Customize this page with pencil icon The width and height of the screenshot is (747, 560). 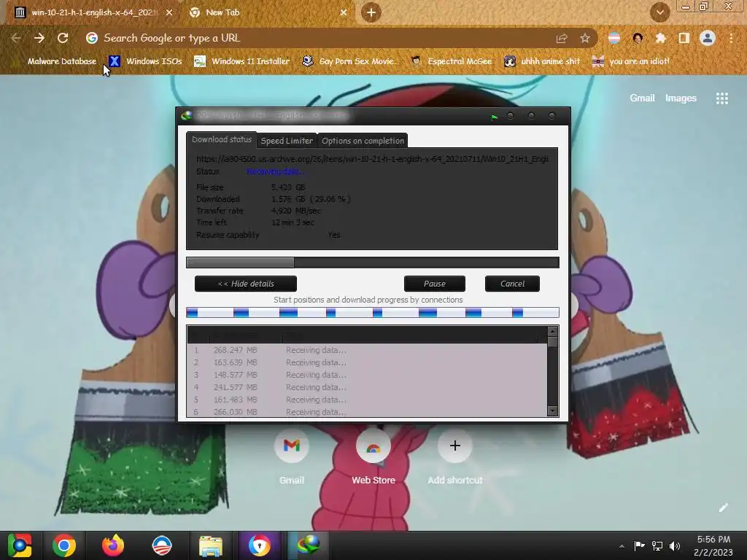click(x=723, y=507)
